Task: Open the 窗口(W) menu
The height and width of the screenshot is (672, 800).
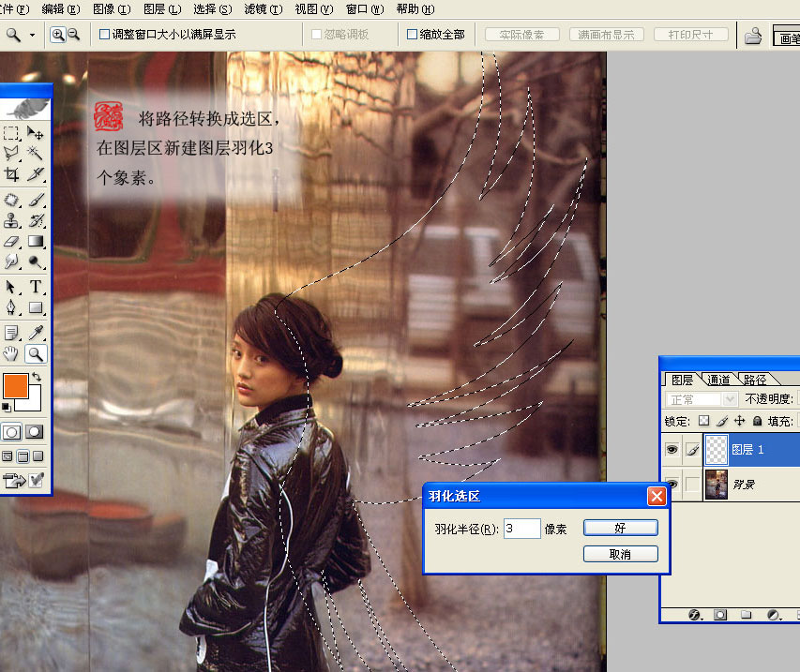Action: (x=365, y=8)
